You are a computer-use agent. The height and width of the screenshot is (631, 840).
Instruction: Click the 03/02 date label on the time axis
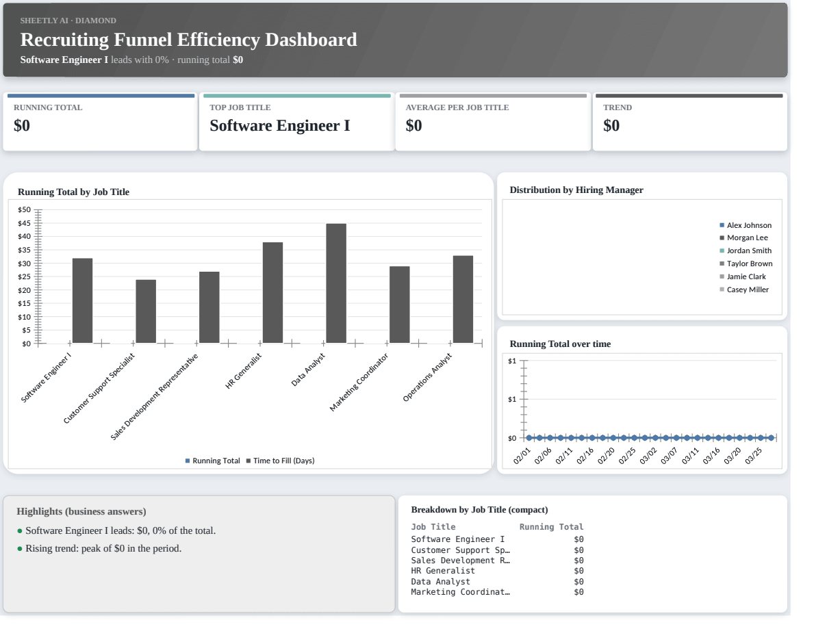coord(648,456)
